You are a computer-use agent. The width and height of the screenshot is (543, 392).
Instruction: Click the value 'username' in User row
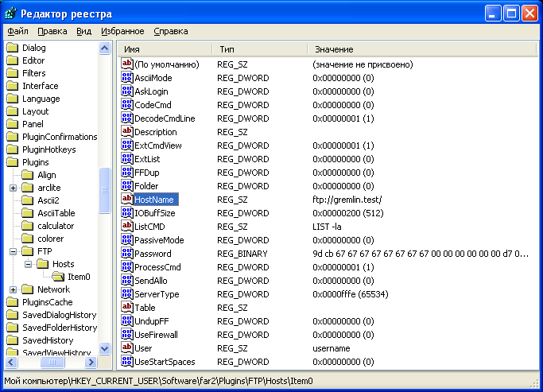[331, 348]
